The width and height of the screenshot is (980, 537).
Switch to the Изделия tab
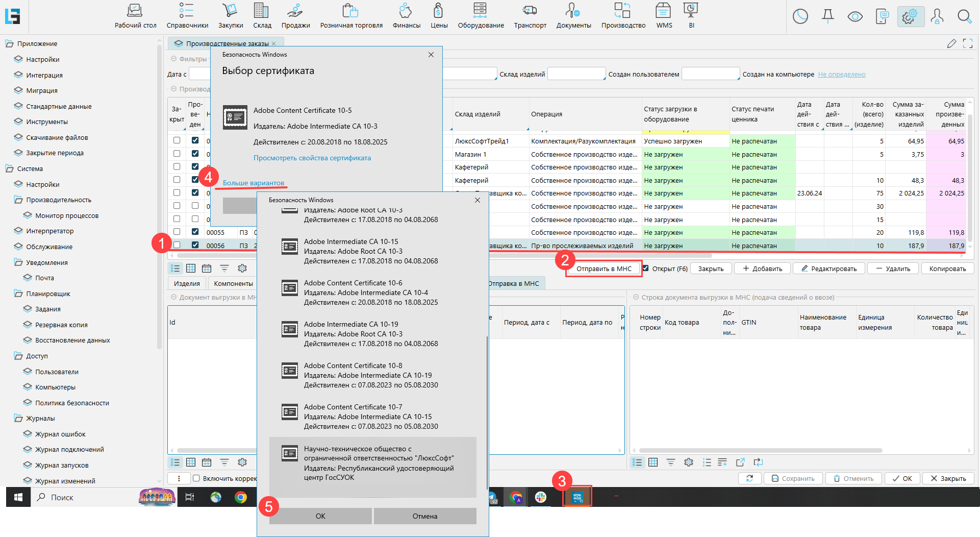[x=187, y=284]
